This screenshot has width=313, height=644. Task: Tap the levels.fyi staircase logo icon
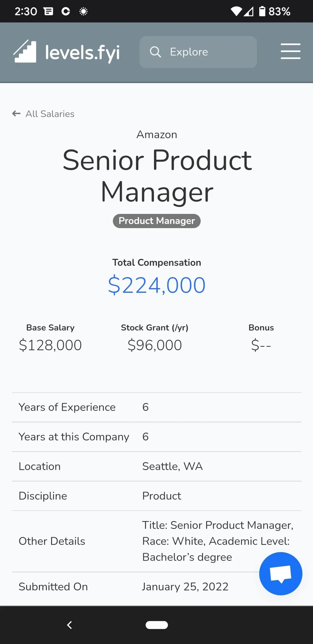pyautogui.click(x=25, y=52)
